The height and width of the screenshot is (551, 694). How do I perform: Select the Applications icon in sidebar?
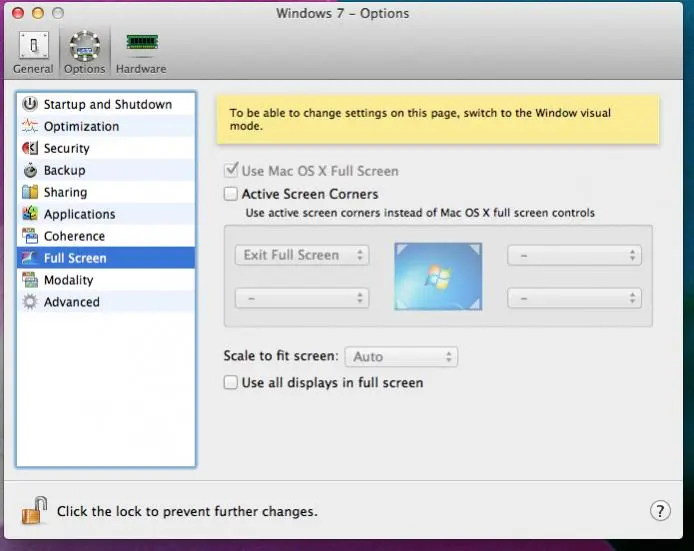30,214
